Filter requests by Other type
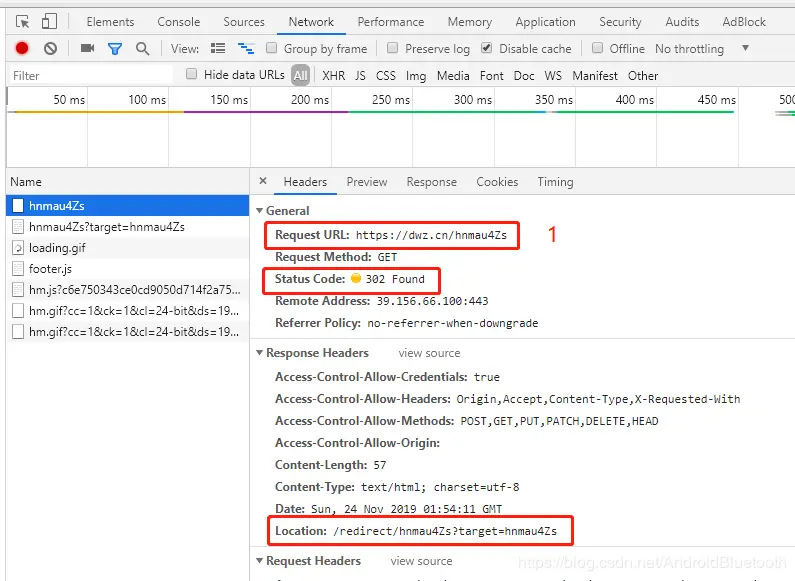The width and height of the screenshot is (795, 581). point(643,76)
